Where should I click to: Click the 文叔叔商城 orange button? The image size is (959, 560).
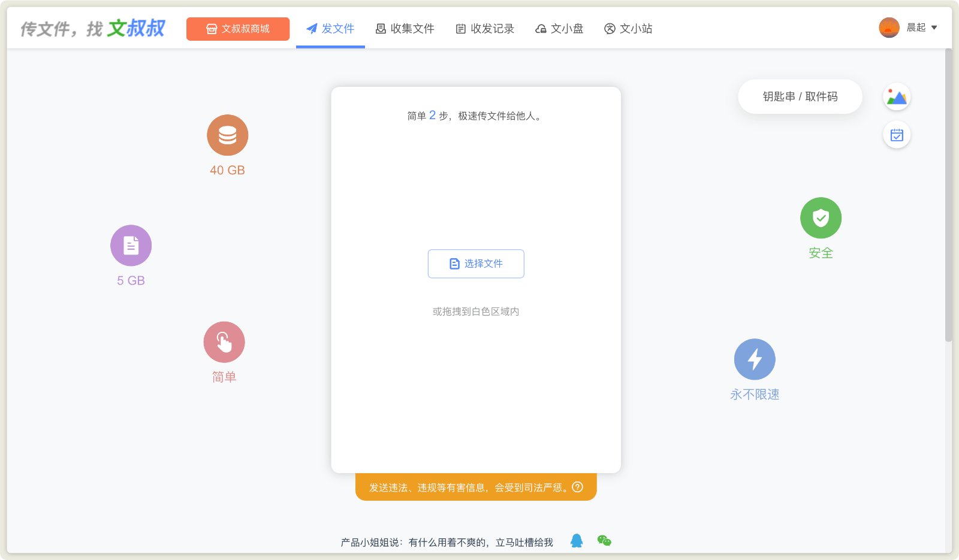click(238, 29)
